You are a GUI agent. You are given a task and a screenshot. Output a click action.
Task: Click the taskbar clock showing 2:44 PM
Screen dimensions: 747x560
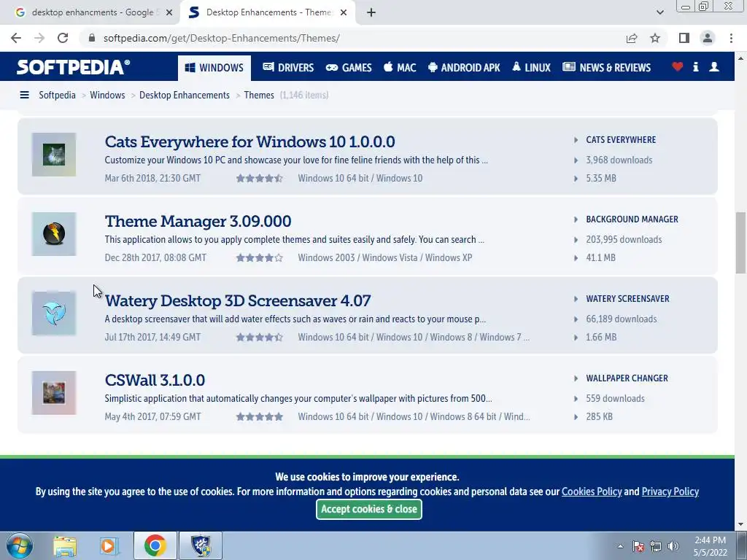coord(710,546)
